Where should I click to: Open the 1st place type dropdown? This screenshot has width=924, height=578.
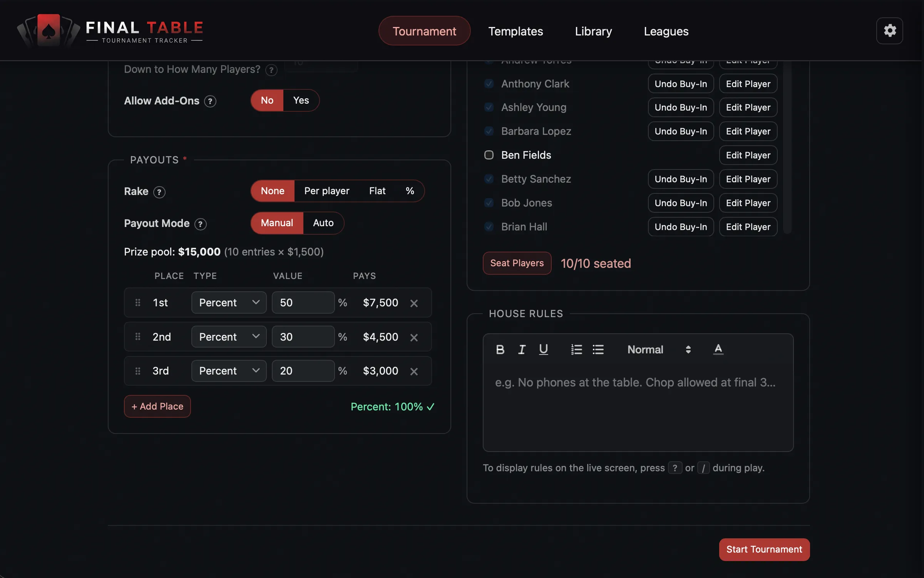229,302
